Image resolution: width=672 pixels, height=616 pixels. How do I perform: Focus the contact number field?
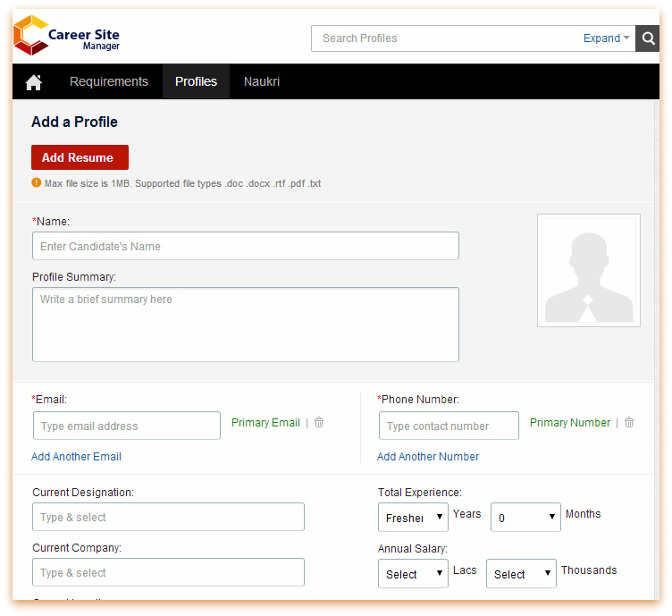coord(449,426)
